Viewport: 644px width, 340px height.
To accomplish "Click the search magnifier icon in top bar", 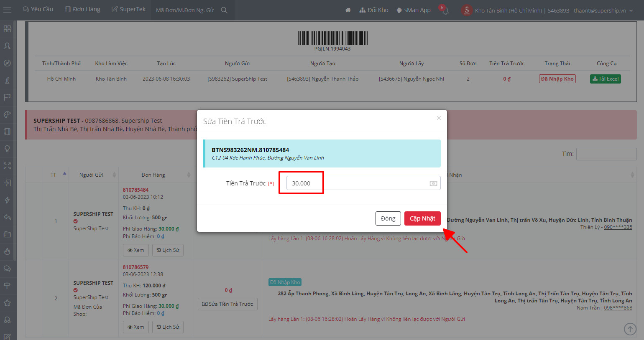I will (x=224, y=10).
